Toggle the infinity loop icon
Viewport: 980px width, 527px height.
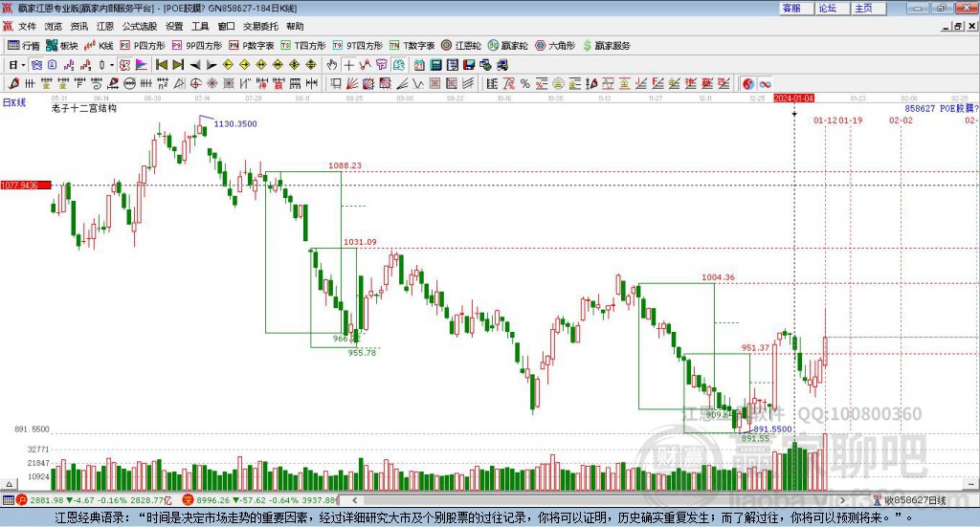[x=765, y=83]
